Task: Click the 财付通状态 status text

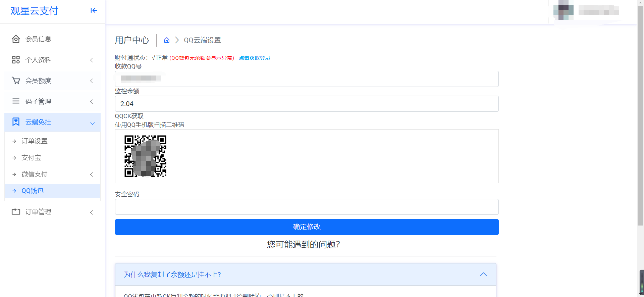Action: (x=141, y=58)
